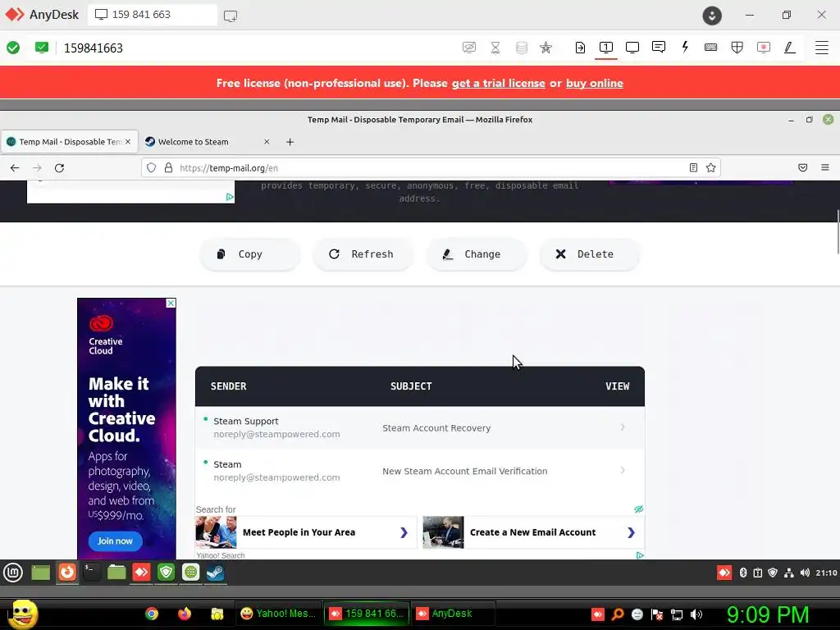Click the Delete email button
The height and width of the screenshot is (630, 840).
(x=589, y=254)
